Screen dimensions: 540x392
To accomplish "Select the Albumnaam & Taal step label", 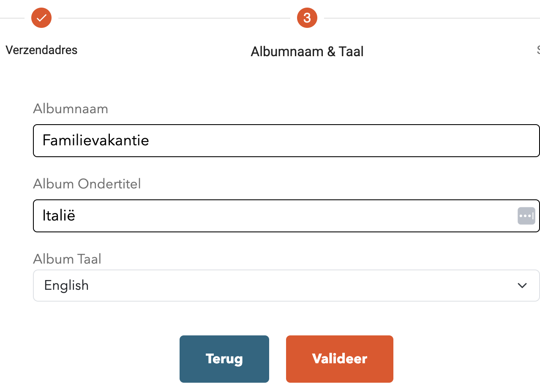I will (307, 52).
